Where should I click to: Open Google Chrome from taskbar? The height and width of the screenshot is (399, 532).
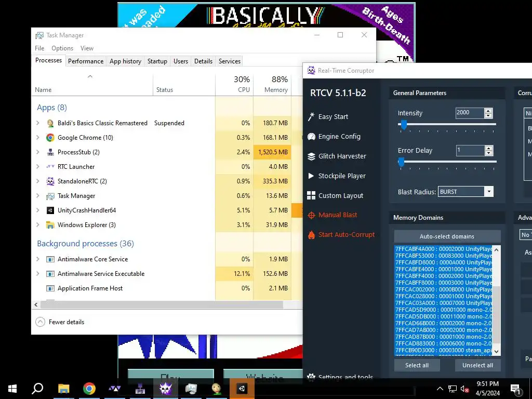89,389
